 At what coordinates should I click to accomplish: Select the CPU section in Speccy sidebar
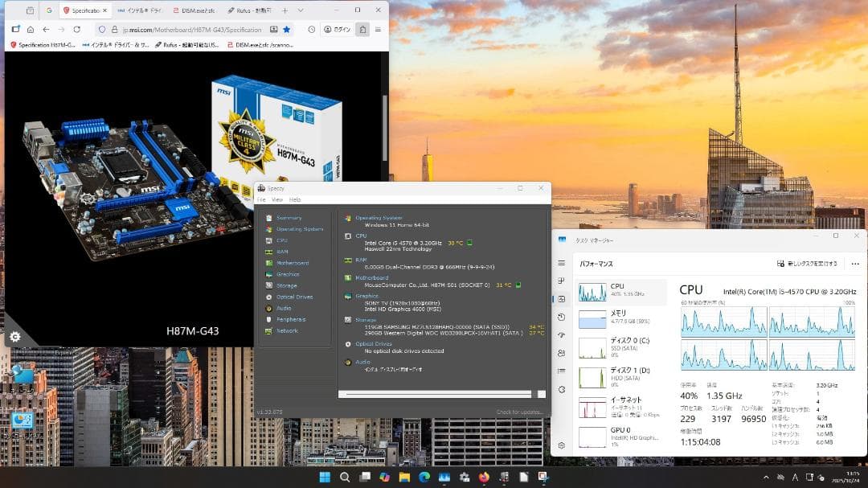tap(282, 240)
